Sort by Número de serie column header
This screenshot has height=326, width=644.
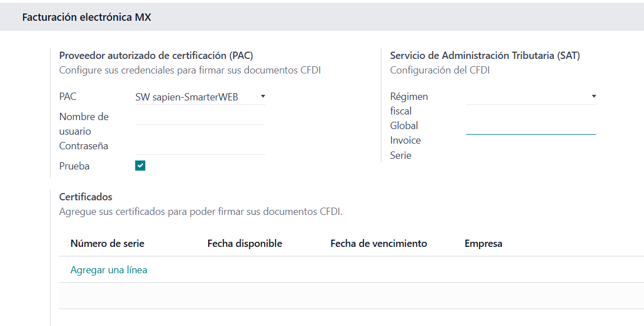click(x=107, y=244)
